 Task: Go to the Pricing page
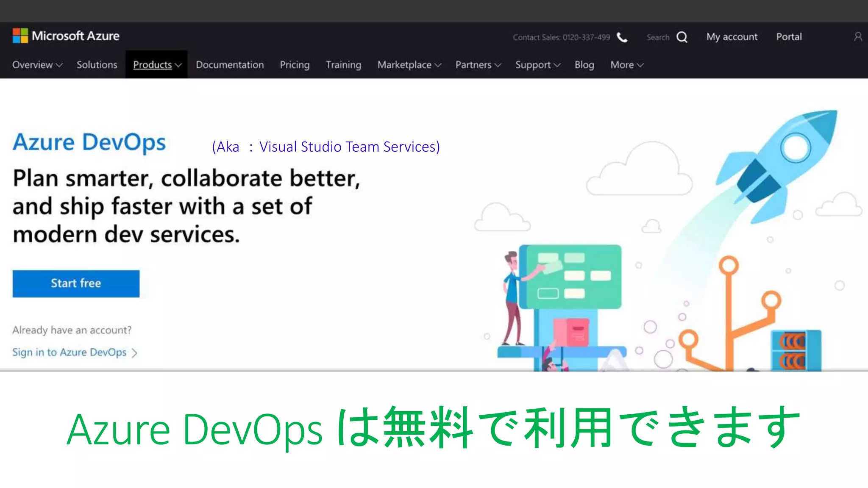295,65
